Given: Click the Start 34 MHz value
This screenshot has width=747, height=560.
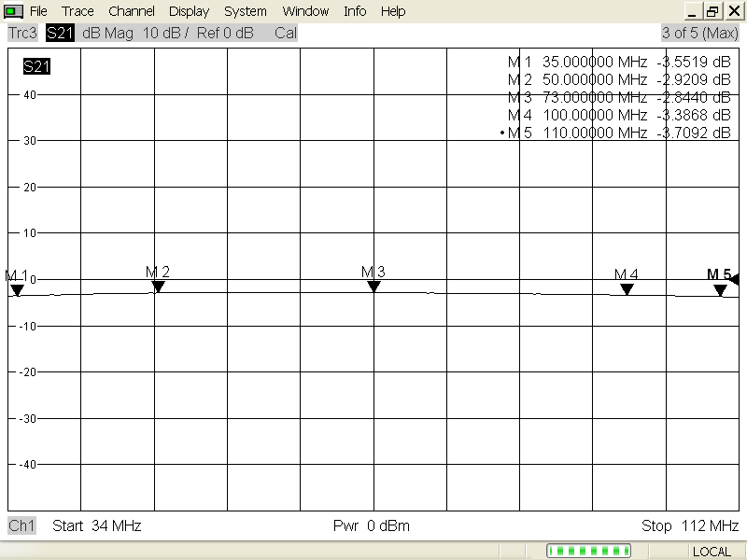Looking at the screenshot, I should point(97,525).
